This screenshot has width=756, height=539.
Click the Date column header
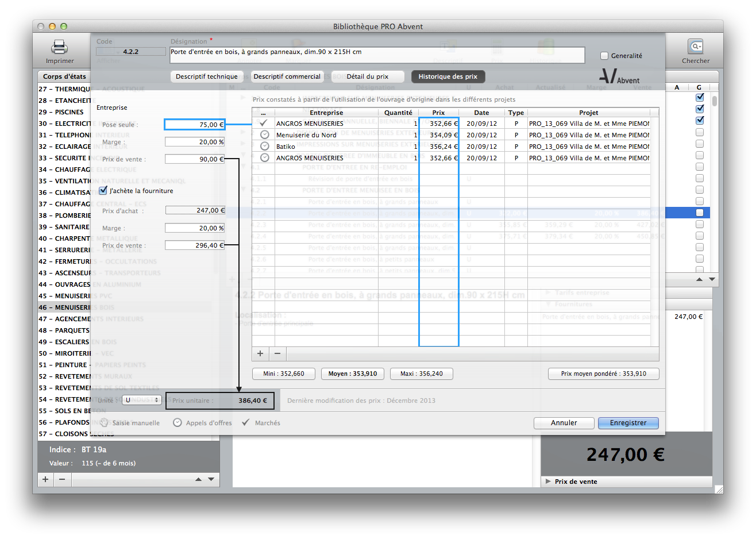click(481, 113)
